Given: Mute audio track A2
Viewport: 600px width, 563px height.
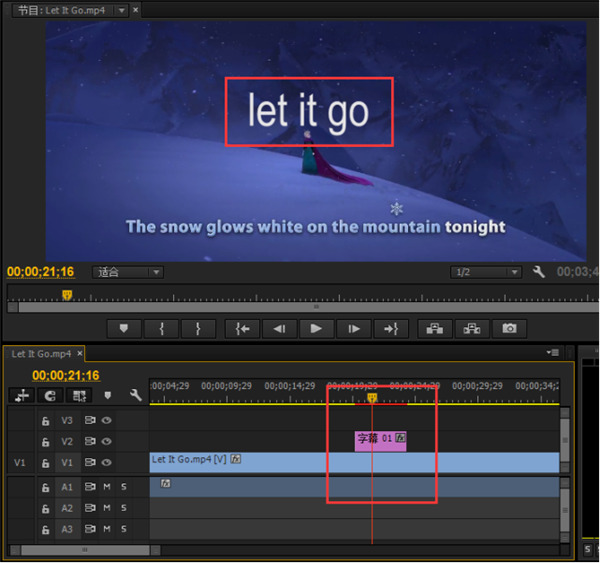Looking at the screenshot, I should pos(107,508).
